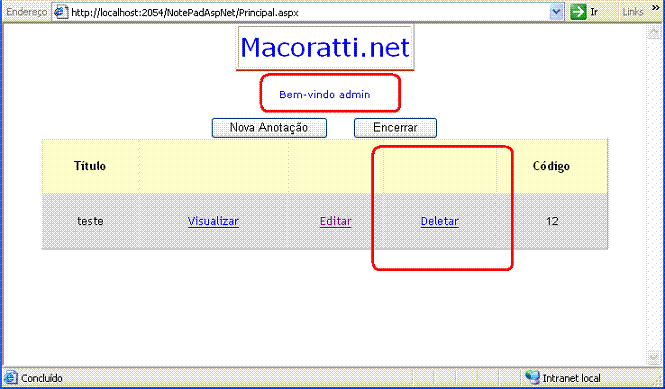
Task: Click the Título column header
Action: click(x=90, y=166)
